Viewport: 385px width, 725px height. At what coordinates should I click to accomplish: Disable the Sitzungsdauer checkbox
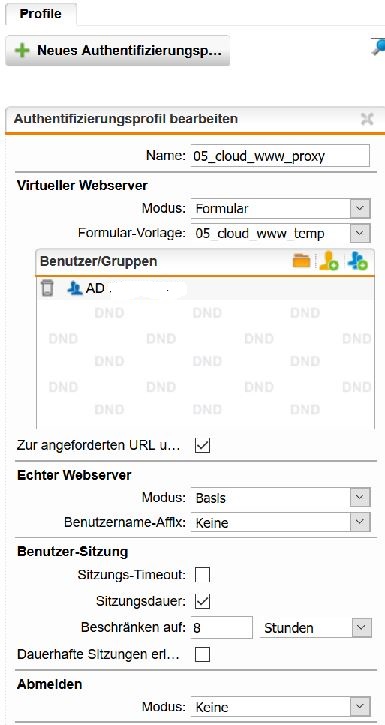202,601
